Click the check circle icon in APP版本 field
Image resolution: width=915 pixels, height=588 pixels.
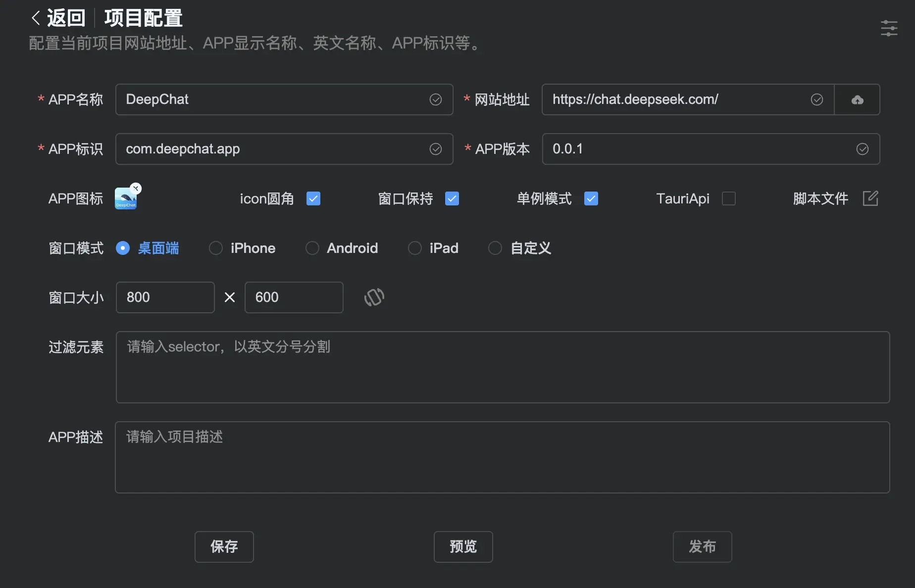click(x=862, y=149)
